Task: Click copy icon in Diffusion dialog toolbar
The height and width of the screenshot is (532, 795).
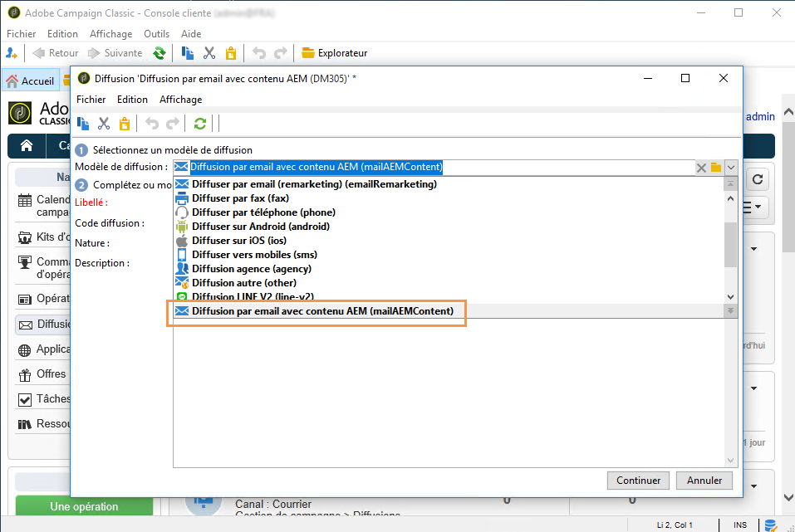Action: [x=83, y=124]
